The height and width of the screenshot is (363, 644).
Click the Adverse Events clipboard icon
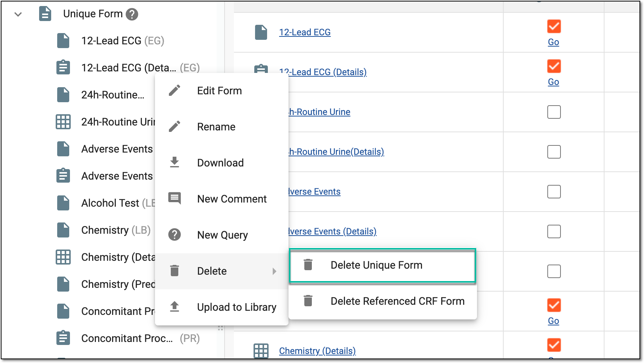point(63,176)
